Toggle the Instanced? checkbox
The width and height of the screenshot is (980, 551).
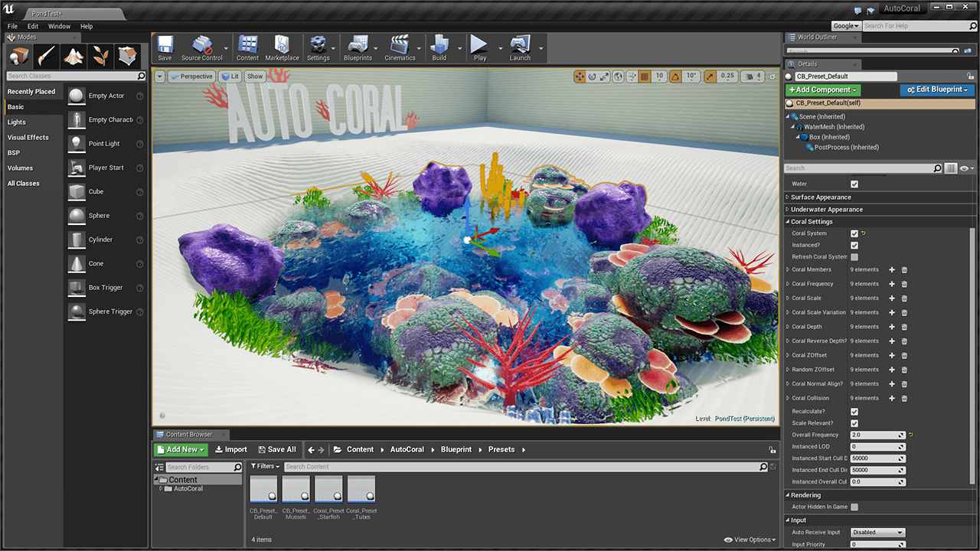[854, 245]
